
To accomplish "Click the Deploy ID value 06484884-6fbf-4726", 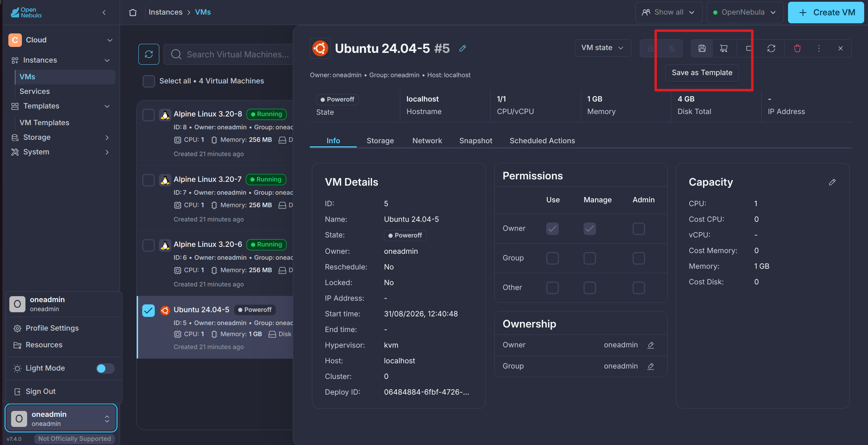I will tap(426, 392).
